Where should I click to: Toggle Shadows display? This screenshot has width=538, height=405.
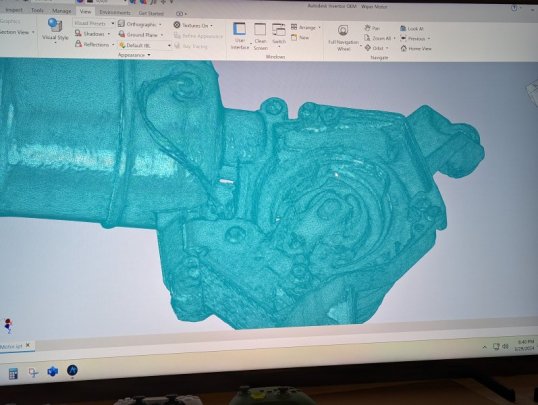click(x=92, y=34)
